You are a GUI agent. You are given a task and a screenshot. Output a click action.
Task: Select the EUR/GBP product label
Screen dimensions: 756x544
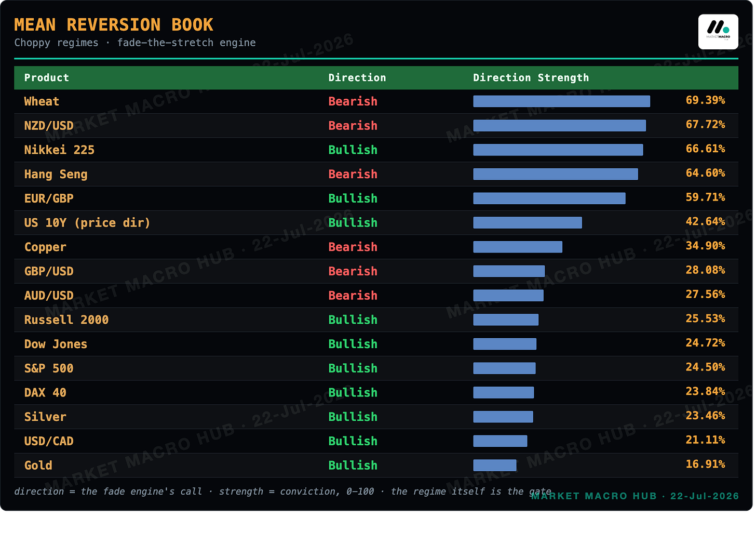pos(49,198)
